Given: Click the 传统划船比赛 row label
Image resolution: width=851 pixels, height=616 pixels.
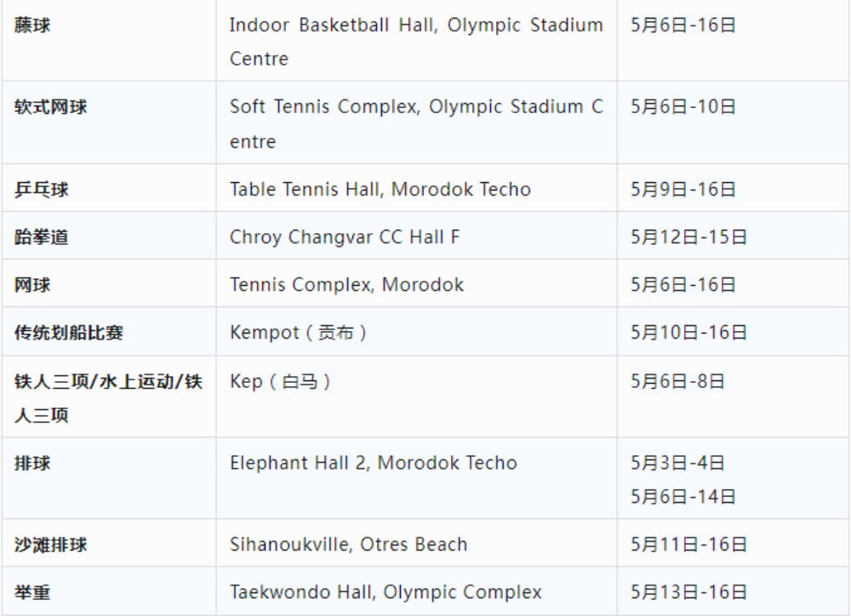Looking at the screenshot, I should [x=69, y=333].
